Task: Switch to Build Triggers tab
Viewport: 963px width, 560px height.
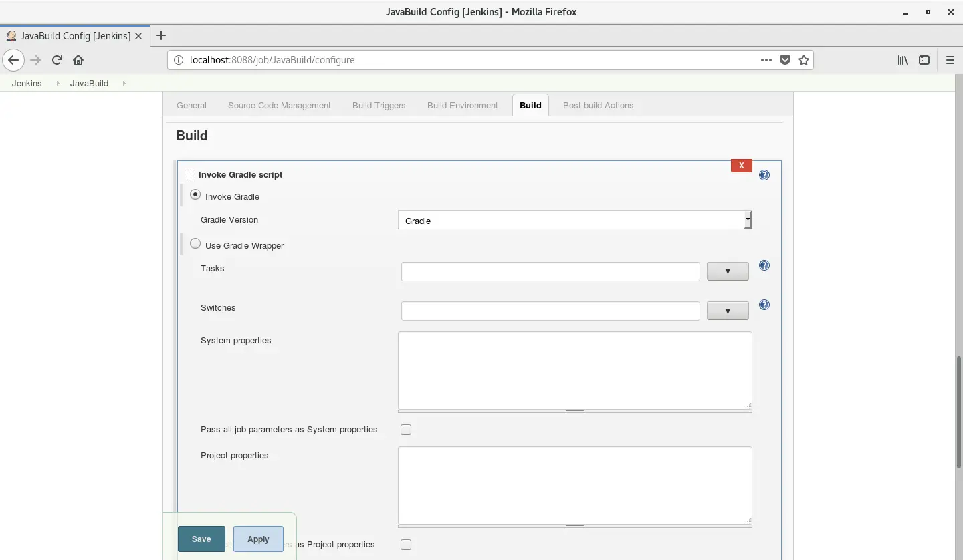Action: tap(379, 106)
